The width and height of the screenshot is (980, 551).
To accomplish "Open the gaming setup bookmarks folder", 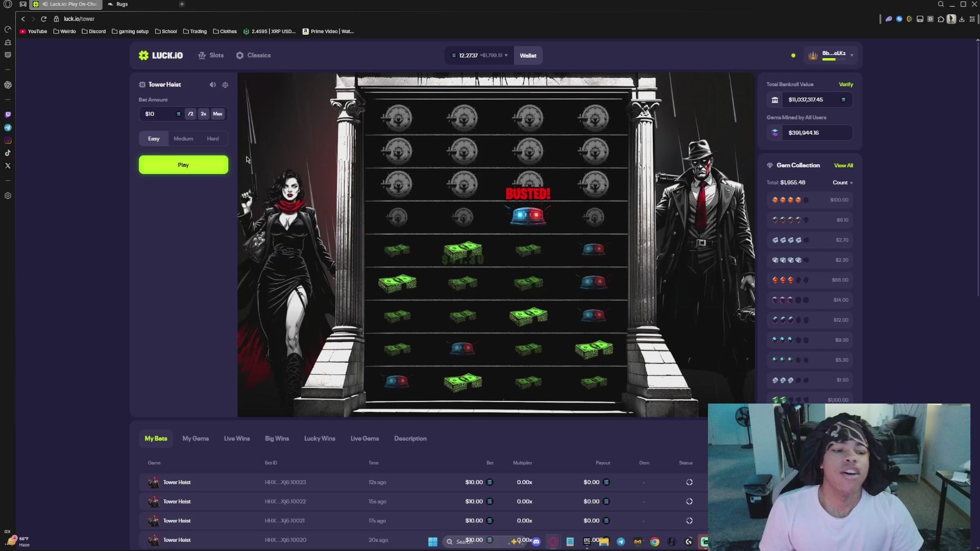I will 130,32.
